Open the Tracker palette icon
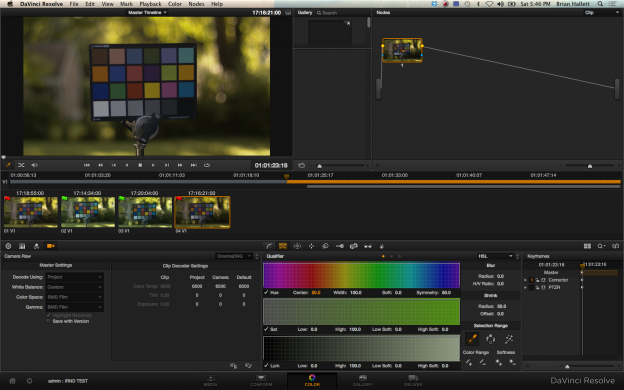The width and height of the screenshot is (624, 390). pyautogui.click(x=311, y=246)
